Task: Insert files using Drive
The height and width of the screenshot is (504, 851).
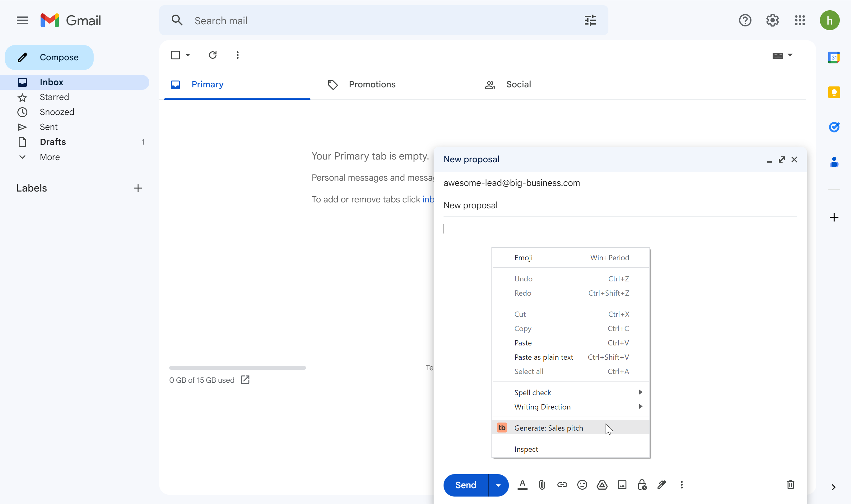Action: pyautogui.click(x=602, y=485)
